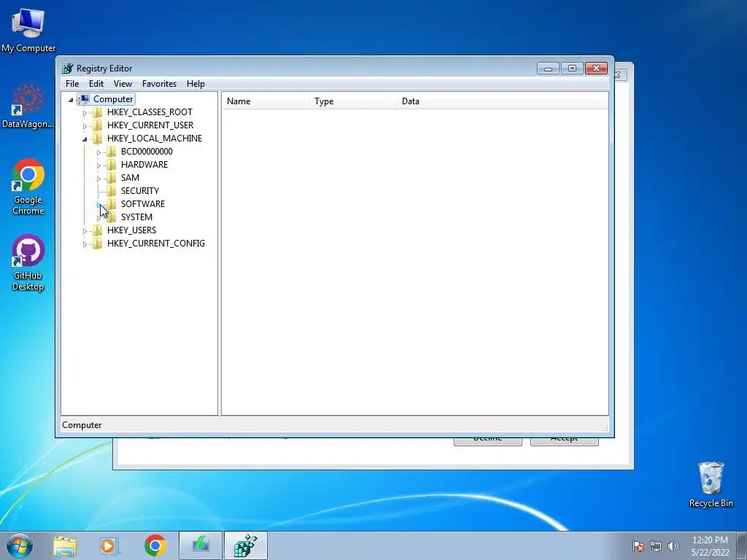Open the Edit menu
This screenshot has height=560, width=747.
tap(96, 84)
